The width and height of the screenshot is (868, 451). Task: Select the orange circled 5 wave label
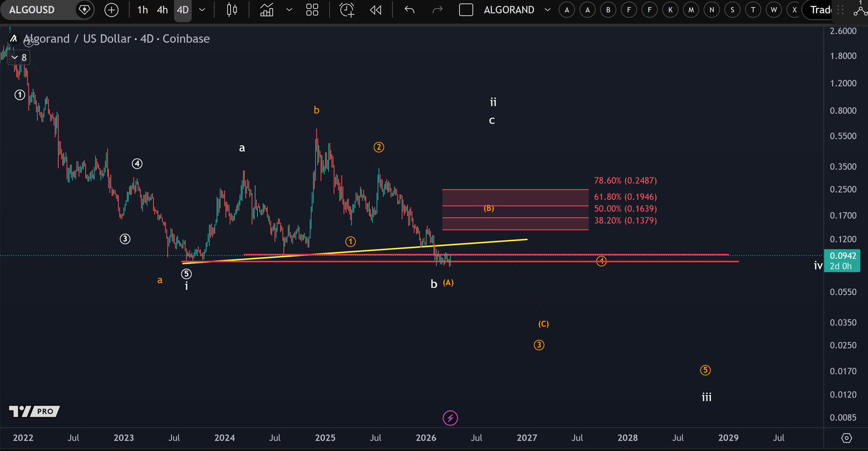[x=705, y=370]
